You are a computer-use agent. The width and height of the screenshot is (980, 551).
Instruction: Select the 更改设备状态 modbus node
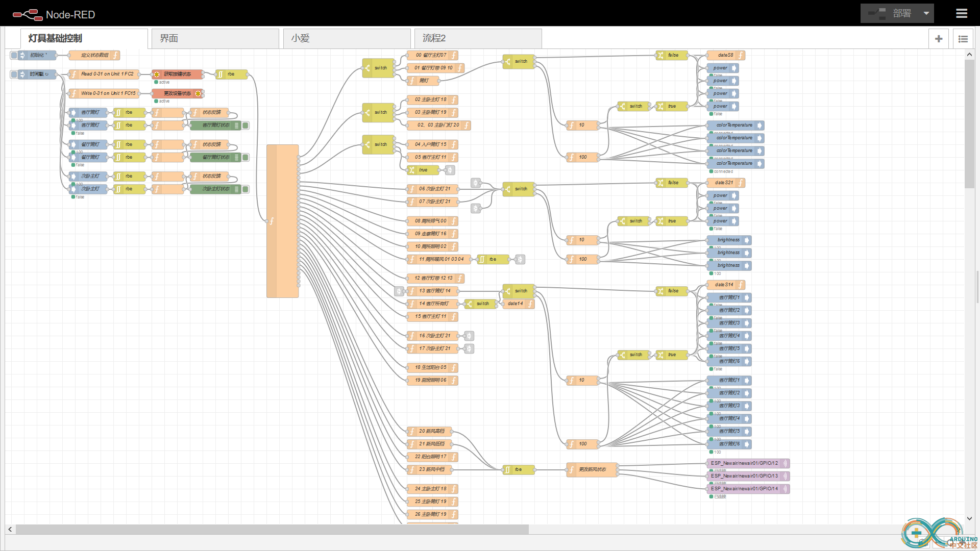[x=177, y=94]
